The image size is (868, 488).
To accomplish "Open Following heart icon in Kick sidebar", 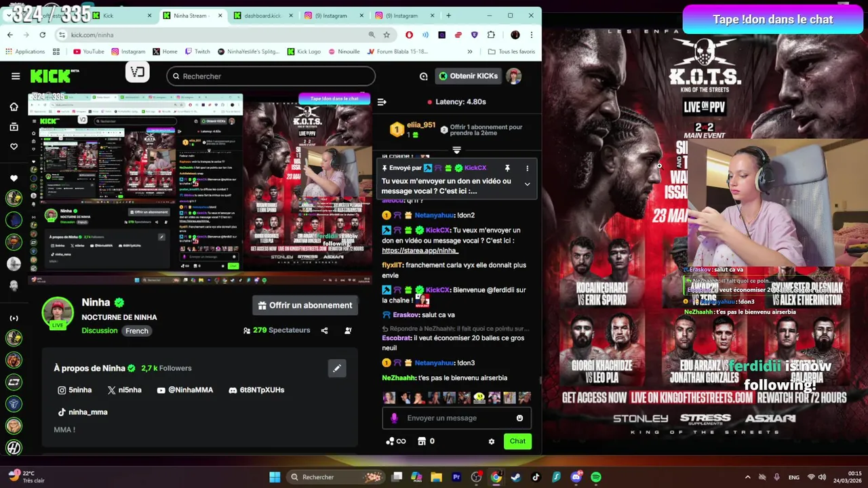I will pyautogui.click(x=14, y=146).
